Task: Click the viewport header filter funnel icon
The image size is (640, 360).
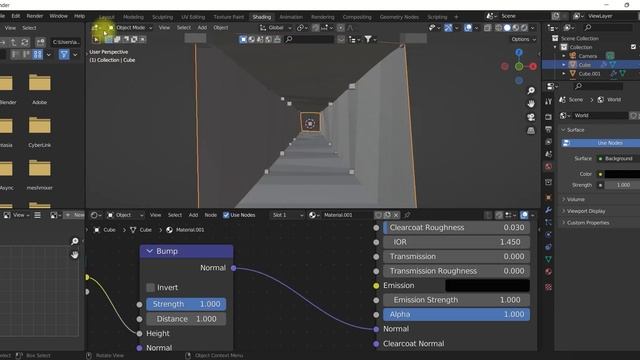Action: [x=368, y=39]
